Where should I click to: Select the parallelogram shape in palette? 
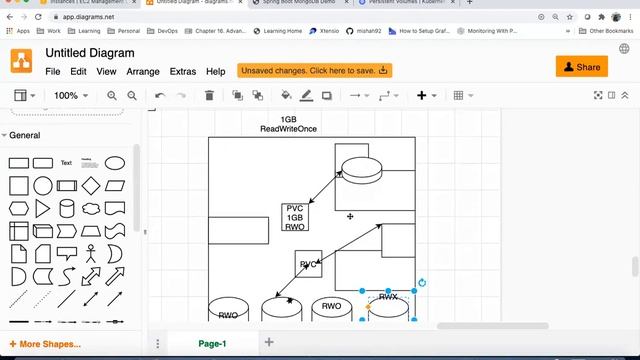[115, 186]
